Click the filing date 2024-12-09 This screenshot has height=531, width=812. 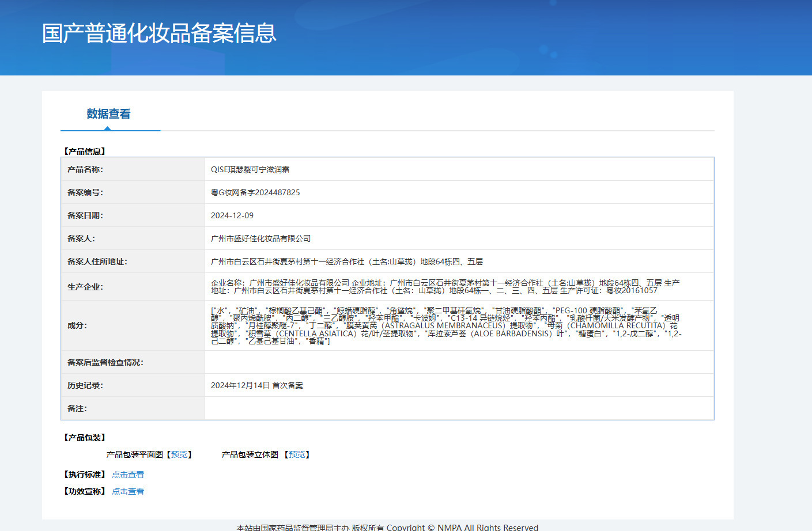(232, 215)
